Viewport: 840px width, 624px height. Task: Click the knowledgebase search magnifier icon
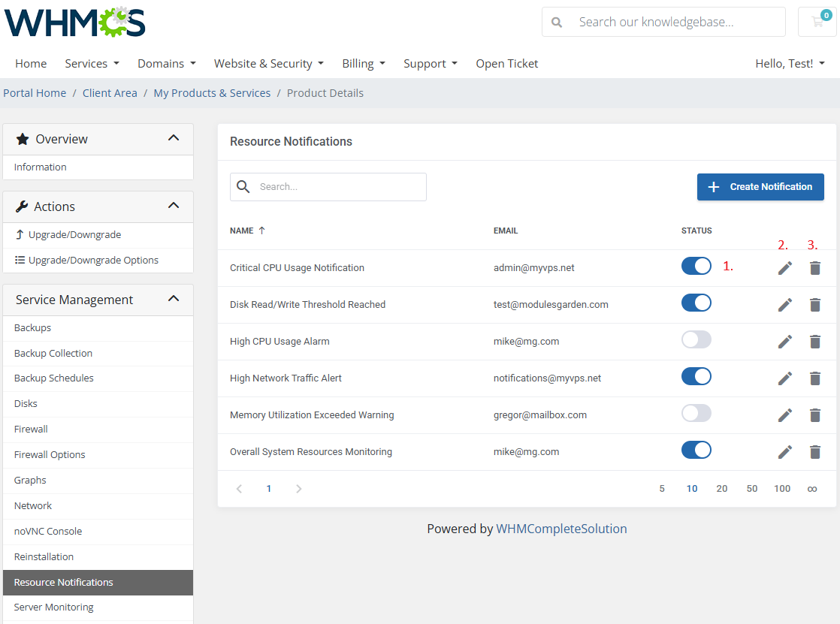[x=557, y=22]
